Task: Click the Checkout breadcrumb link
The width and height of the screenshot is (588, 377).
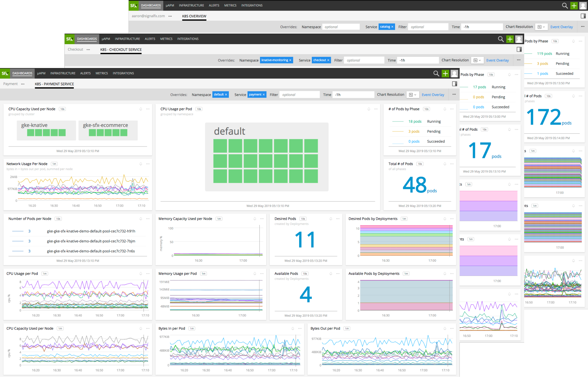Action: [75, 49]
